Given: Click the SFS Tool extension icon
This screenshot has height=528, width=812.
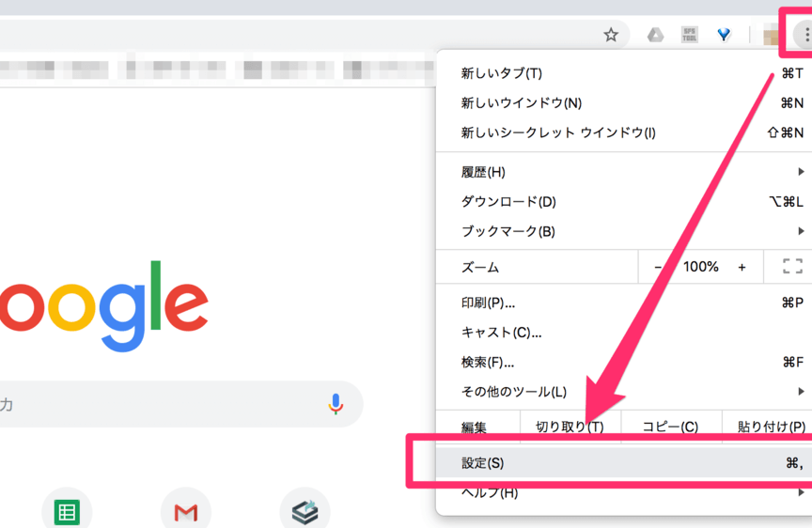Looking at the screenshot, I should click(x=690, y=35).
